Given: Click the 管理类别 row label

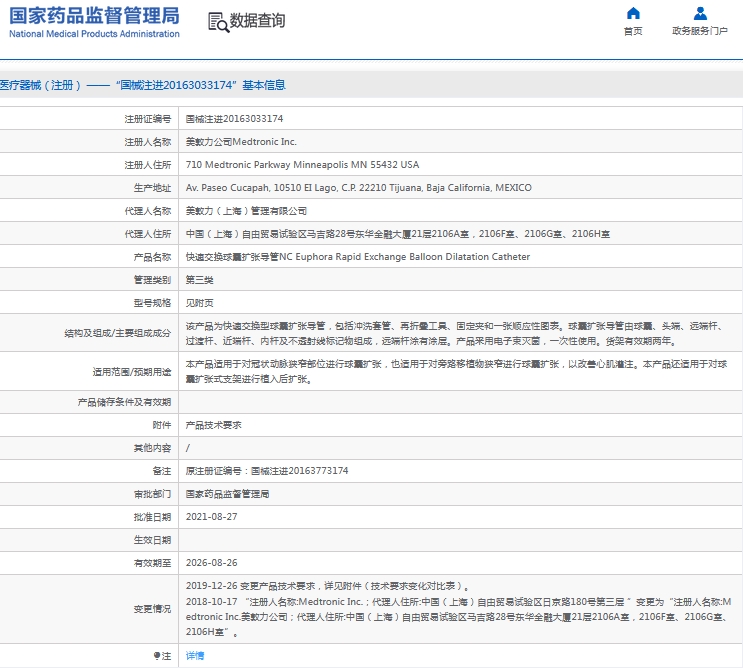Looking at the screenshot, I should (x=152, y=280).
